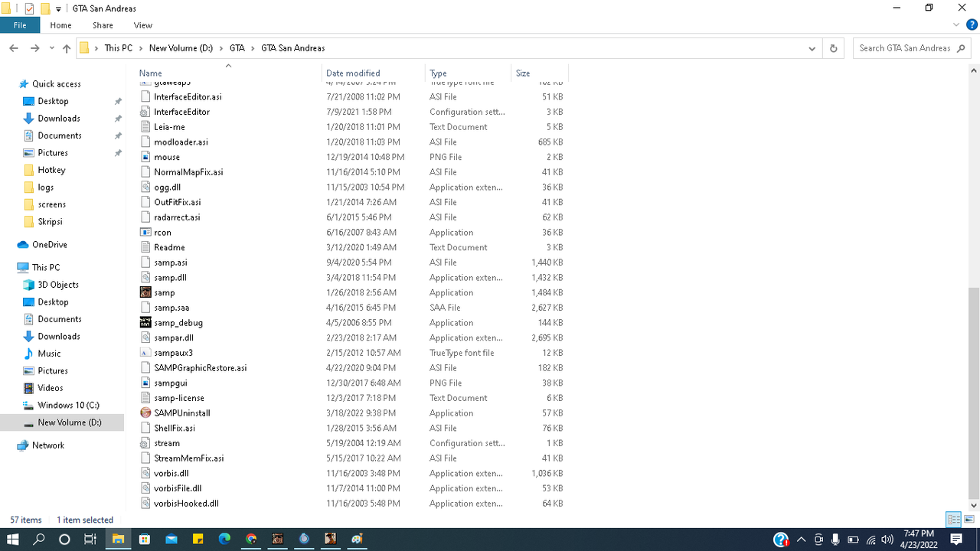This screenshot has width=980, height=551.
Task: Open the View ribbon tab
Action: tap(143, 25)
